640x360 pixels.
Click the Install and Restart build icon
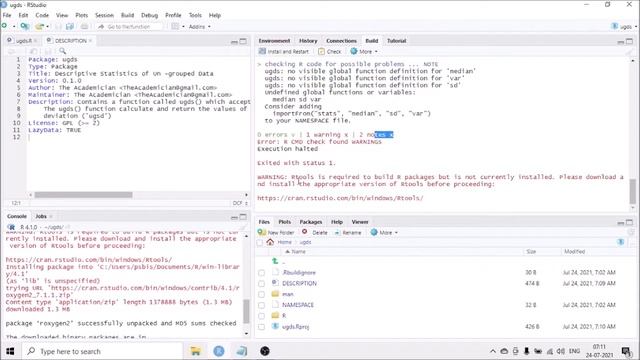[x=262, y=51]
